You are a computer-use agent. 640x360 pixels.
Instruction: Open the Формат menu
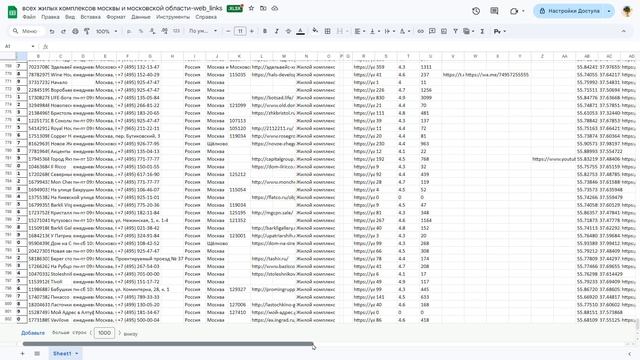[x=116, y=17]
